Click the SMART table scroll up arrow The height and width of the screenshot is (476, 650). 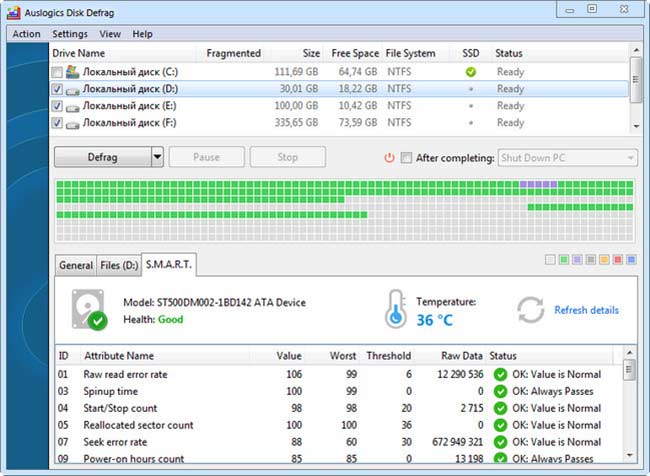click(x=630, y=352)
